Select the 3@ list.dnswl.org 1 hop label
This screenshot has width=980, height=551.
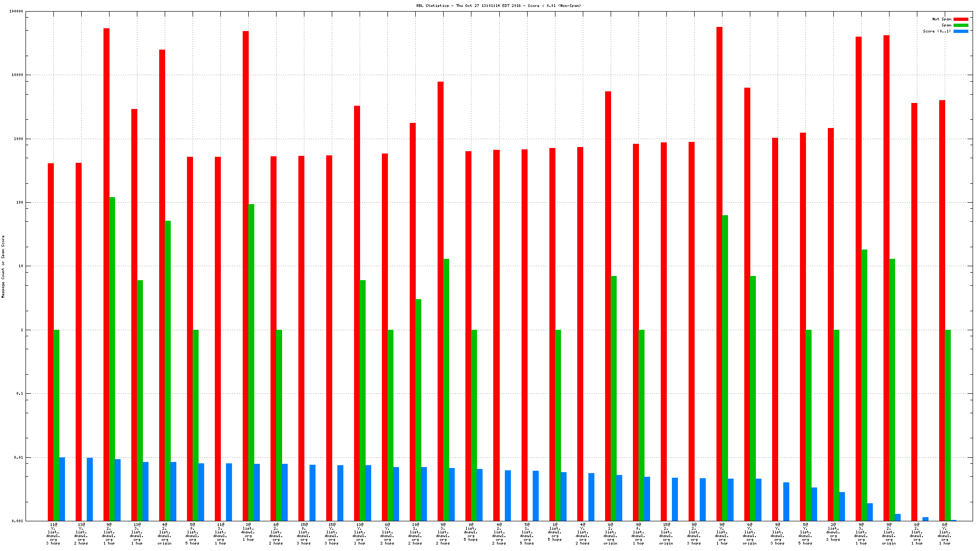248,532
